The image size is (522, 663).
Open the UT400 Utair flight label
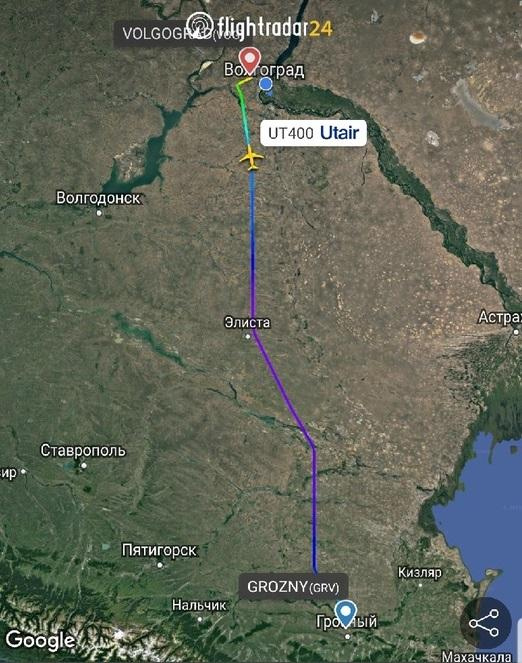point(313,133)
